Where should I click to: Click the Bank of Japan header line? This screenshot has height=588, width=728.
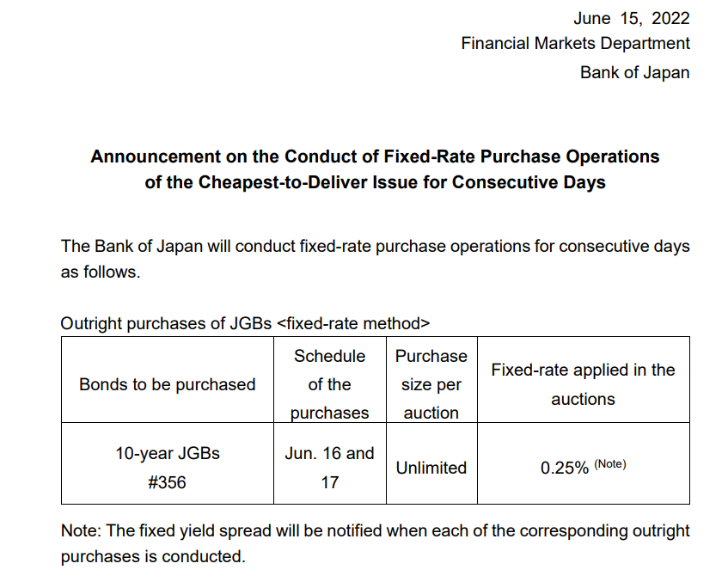click(634, 72)
